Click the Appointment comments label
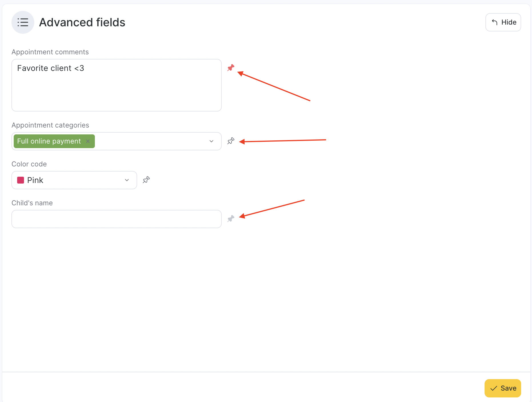The image size is (532, 402). (x=50, y=52)
